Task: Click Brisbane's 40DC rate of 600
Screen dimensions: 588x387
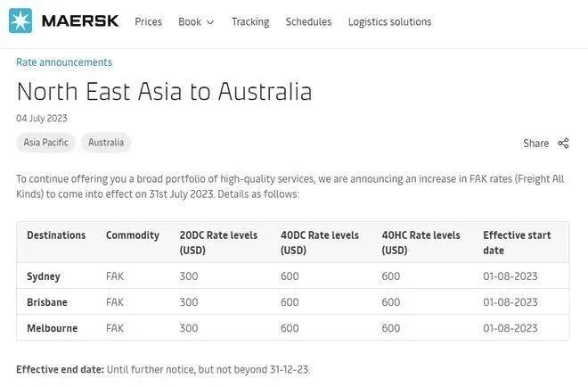Action: (290, 302)
